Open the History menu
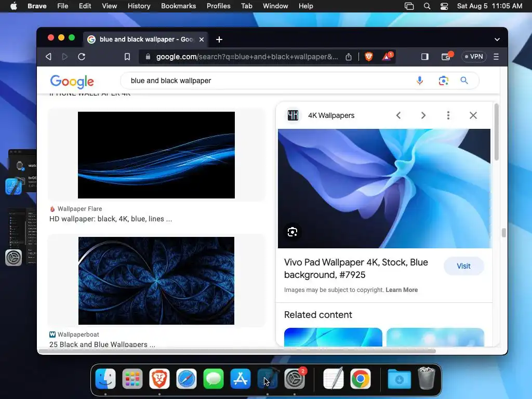The width and height of the screenshot is (532, 399). tap(139, 6)
